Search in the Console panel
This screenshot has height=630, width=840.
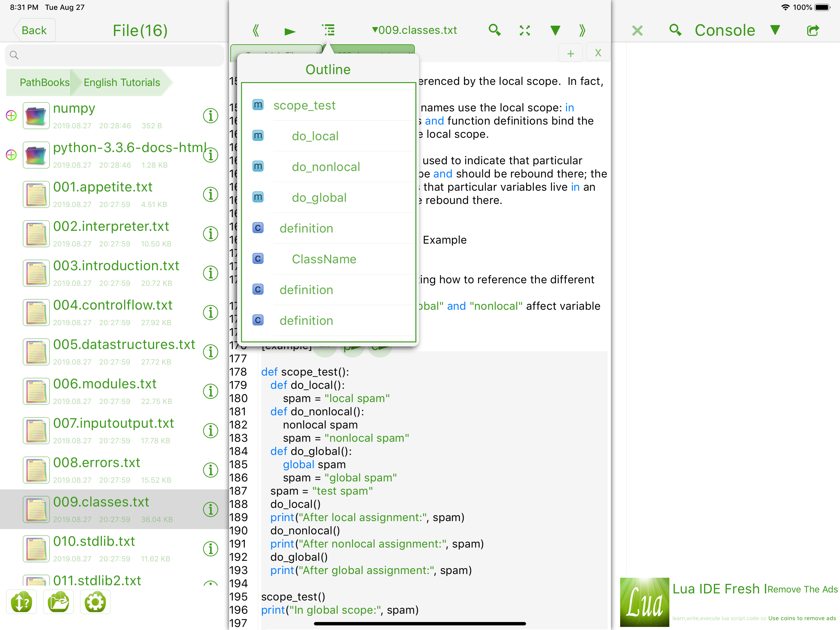click(675, 30)
